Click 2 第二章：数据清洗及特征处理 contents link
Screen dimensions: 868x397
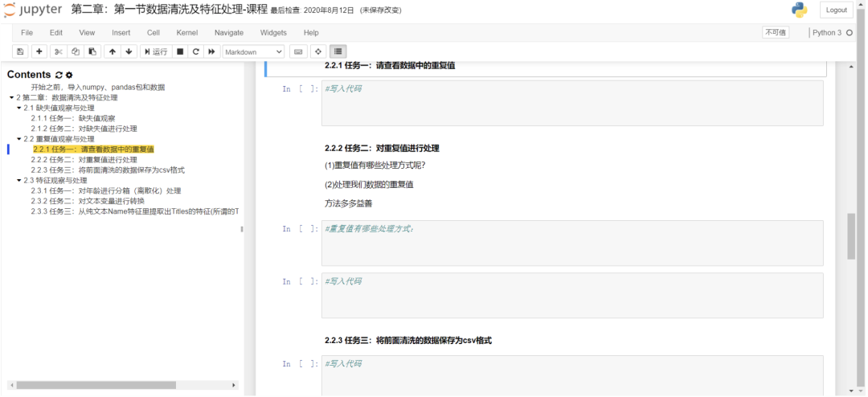pos(67,97)
